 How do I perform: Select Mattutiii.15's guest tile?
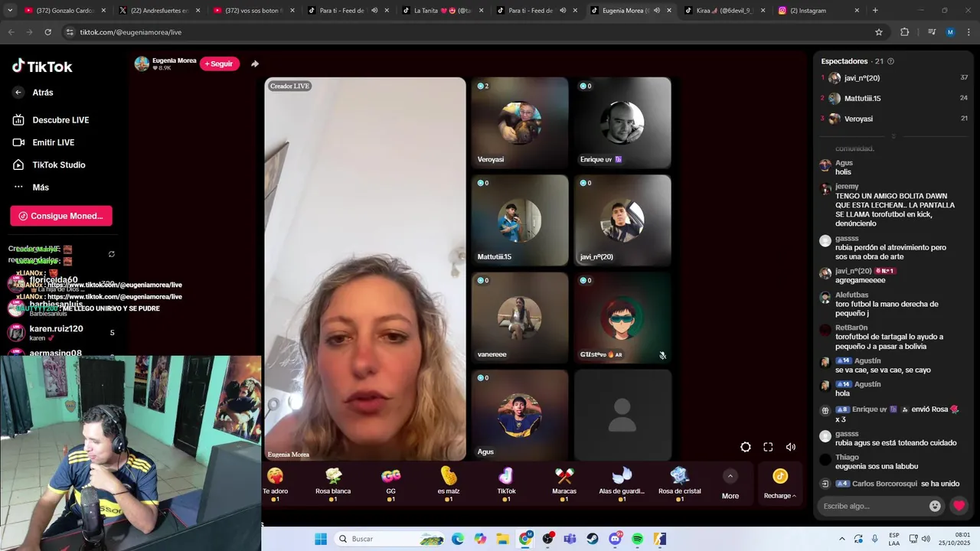[x=520, y=220]
